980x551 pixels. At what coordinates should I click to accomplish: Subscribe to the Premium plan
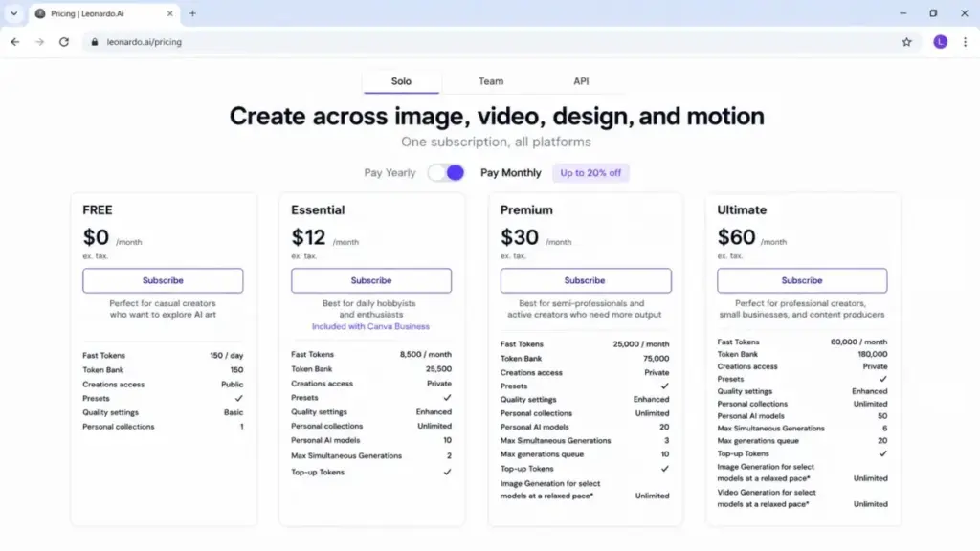(x=586, y=280)
